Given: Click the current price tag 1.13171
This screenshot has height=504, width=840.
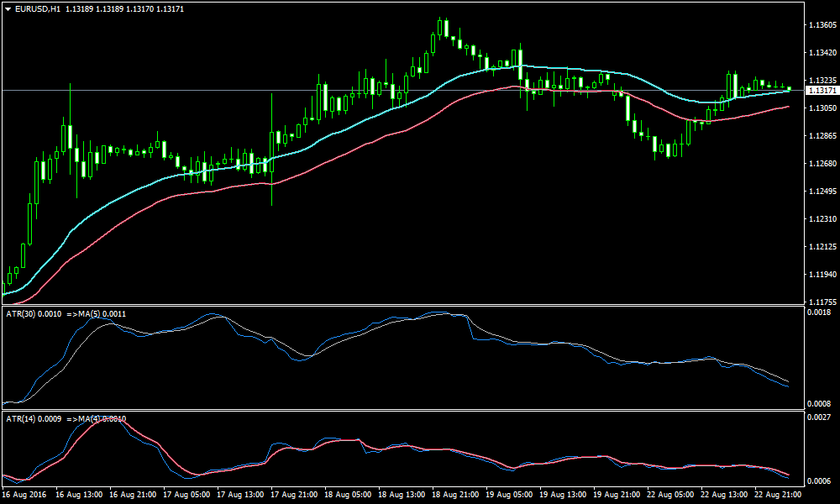Looking at the screenshot, I should (820, 90).
